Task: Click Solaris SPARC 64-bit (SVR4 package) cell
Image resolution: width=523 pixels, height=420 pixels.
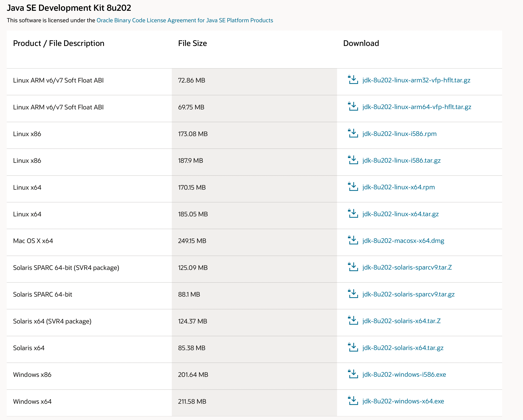Action: pyautogui.click(x=89, y=269)
